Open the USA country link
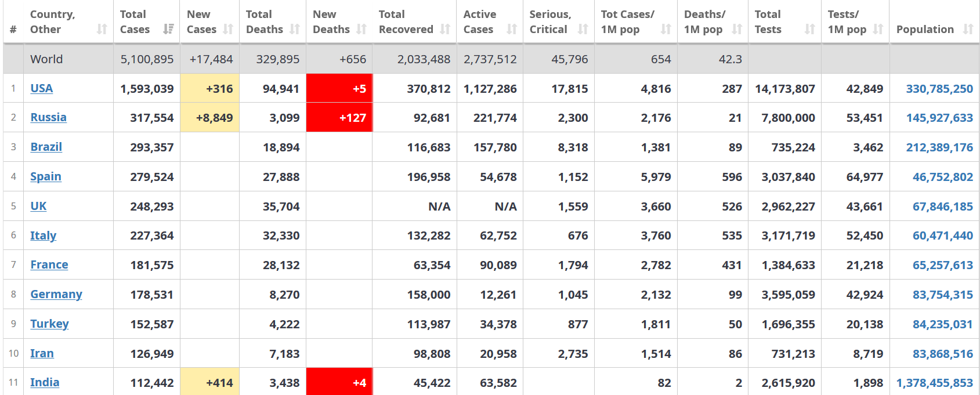Image resolution: width=980 pixels, height=395 pixels. pos(42,88)
